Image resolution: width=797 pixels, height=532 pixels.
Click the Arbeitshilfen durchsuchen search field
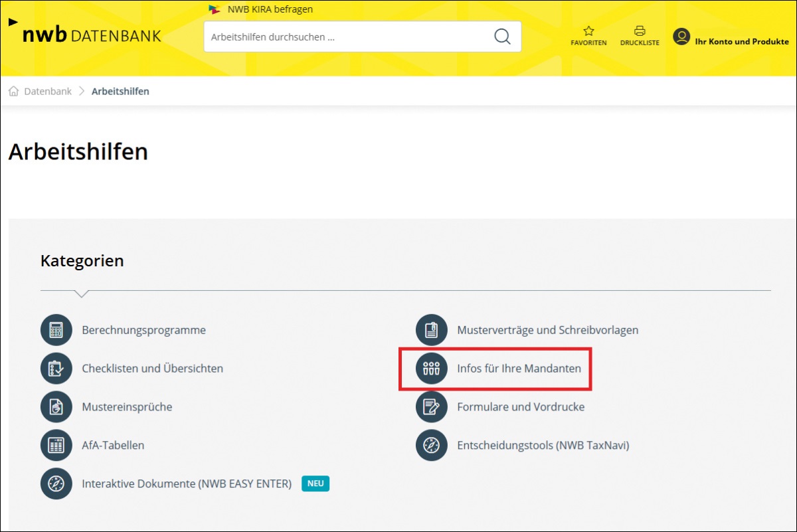coord(349,37)
